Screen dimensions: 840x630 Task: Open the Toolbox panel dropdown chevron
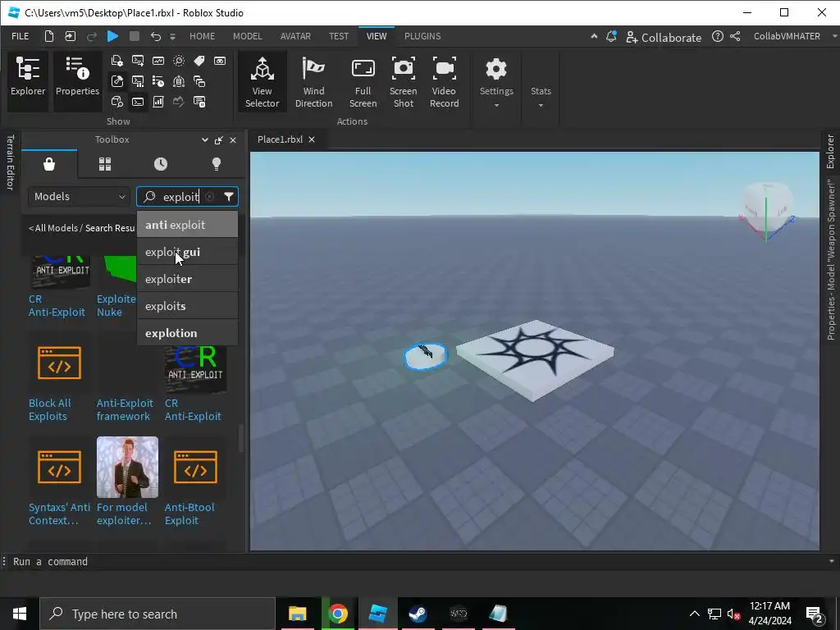click(204, 139)
